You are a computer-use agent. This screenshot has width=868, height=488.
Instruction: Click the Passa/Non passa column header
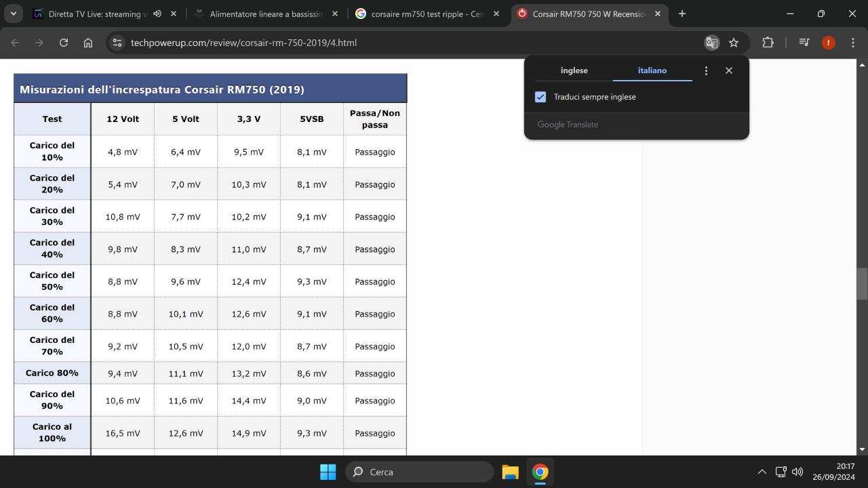375,119
